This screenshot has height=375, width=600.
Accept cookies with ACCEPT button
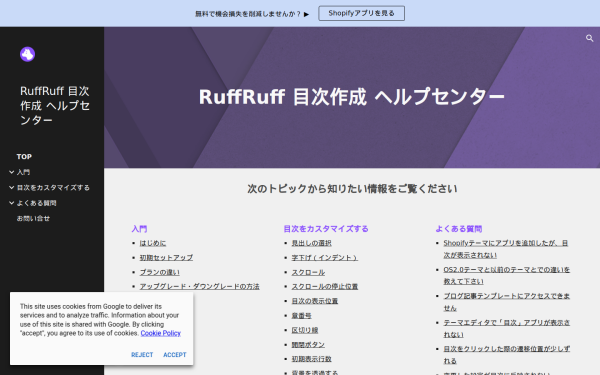pos(175,355)
